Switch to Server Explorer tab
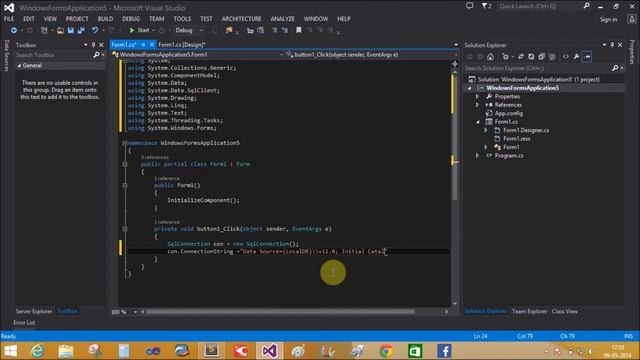 34,311
